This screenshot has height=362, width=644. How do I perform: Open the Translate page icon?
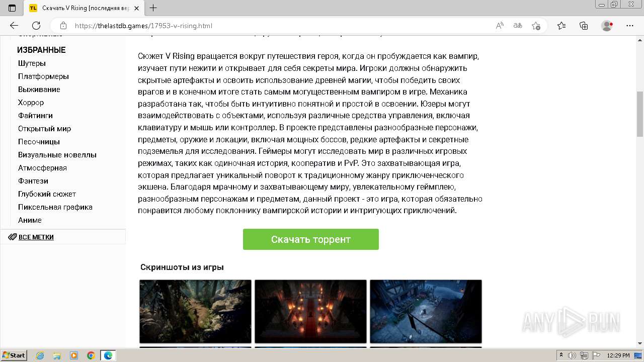tap(518, 26)
